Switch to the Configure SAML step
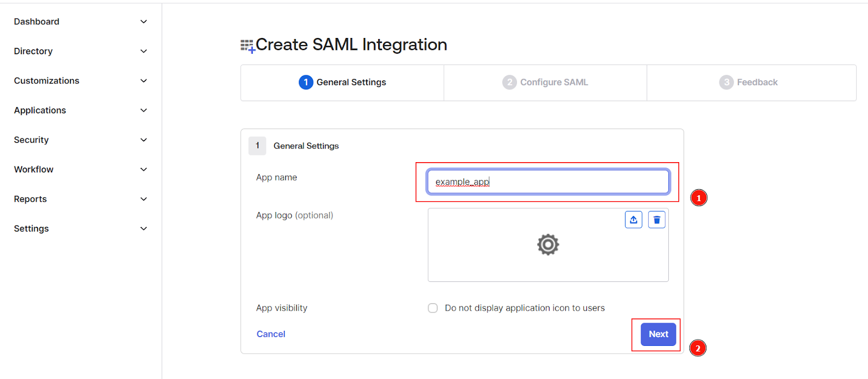 click(553, 82)
